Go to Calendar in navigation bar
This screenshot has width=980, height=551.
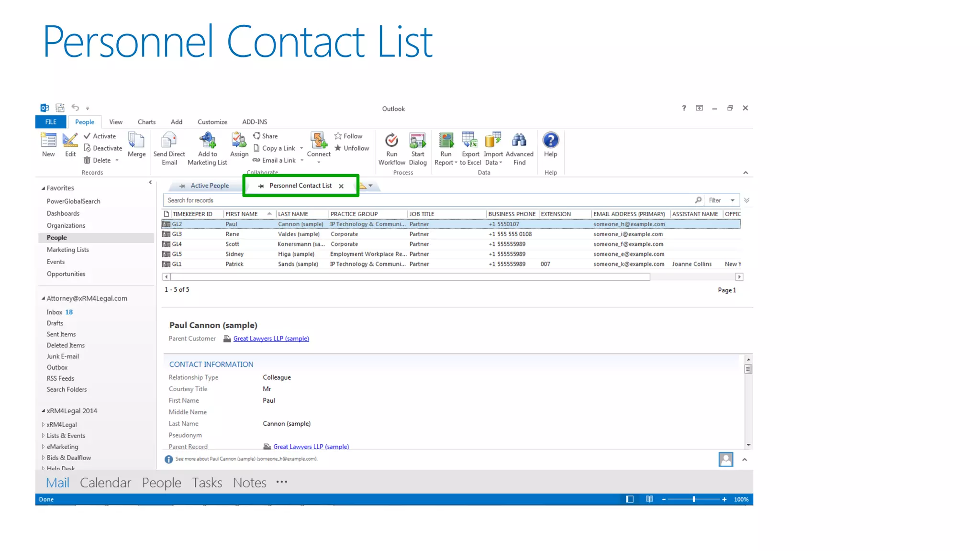pos(105,483)
